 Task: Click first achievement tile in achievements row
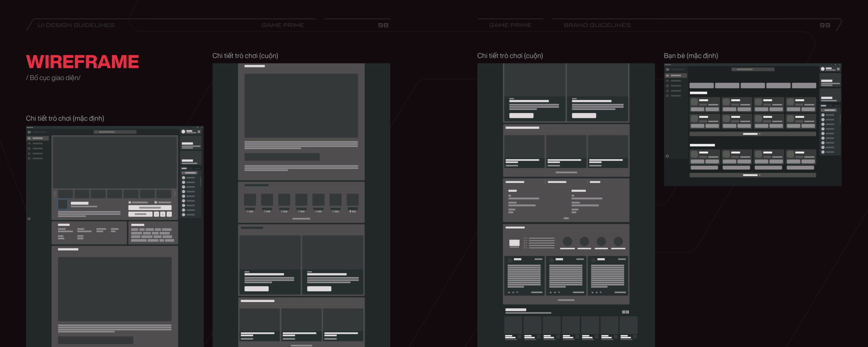click(x=250, y=200)
